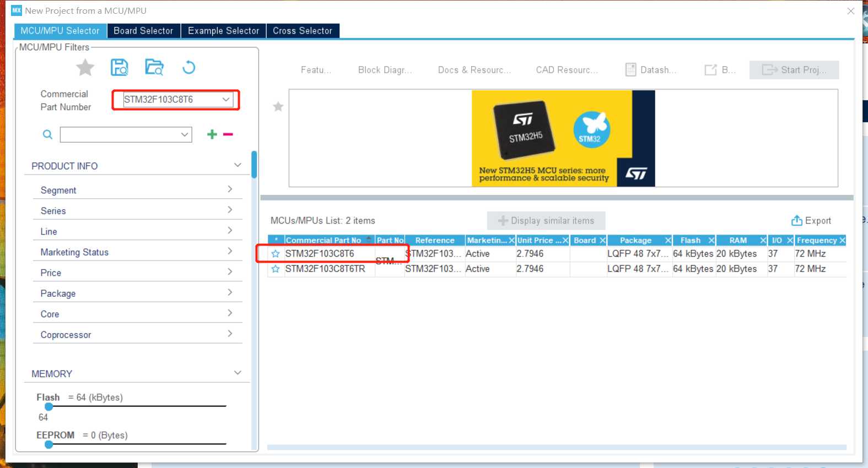868x468 pixels.
Task: Remove the Unit Price column via X
Action: point(565,240)
